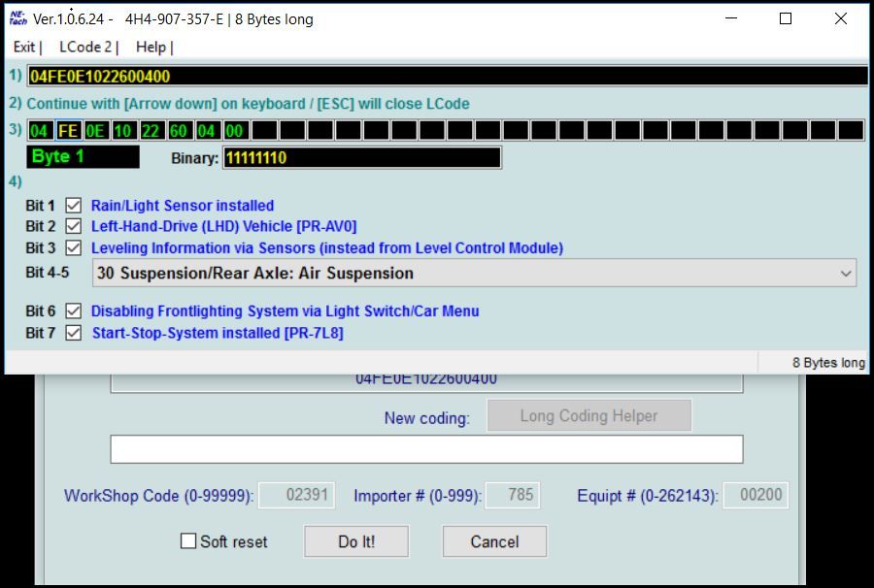Open the Exit menu
The height and width of the screenshot is (588, 874).
point(22,47)
